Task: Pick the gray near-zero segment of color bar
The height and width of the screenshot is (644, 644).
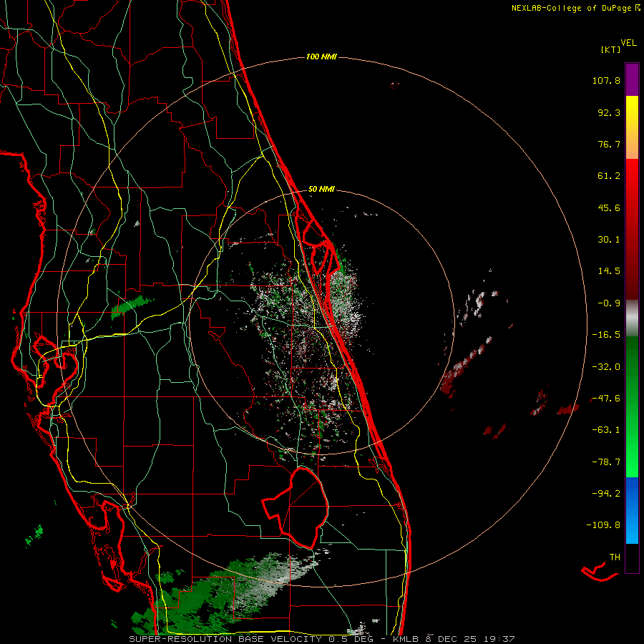Action: (x=632, y=318)
